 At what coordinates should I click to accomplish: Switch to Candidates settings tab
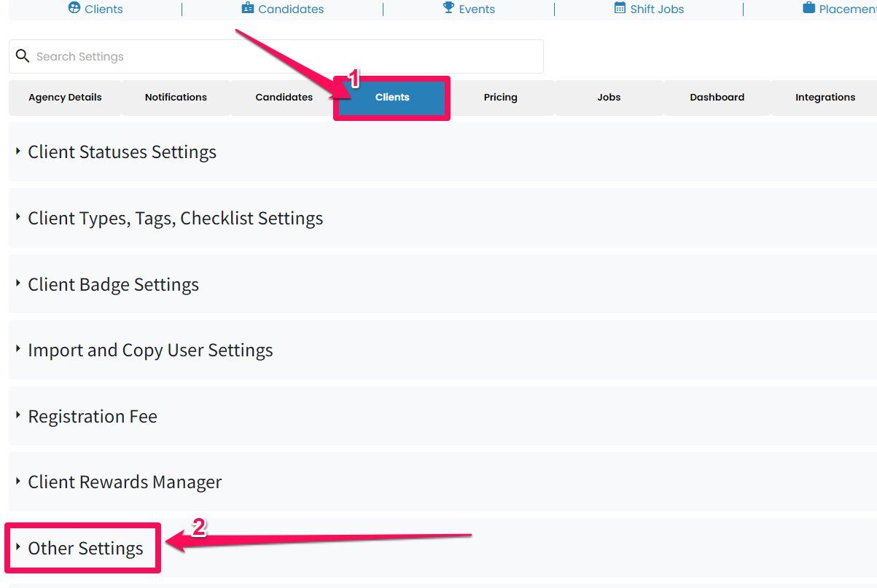click(284, 98)
